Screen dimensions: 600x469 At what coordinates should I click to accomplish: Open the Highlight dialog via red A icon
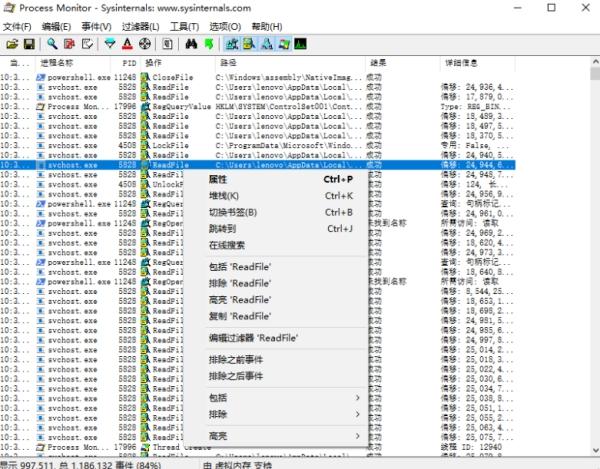click(127, 44)
